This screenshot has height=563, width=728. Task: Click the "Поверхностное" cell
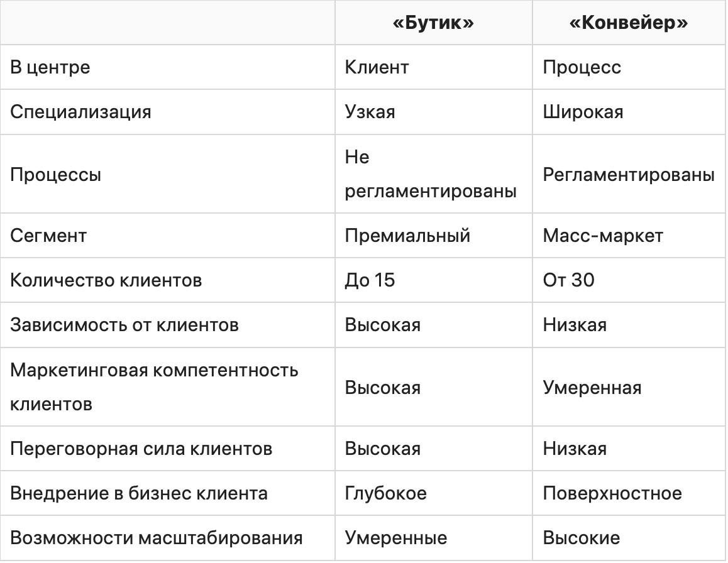[x=612, y=493]
